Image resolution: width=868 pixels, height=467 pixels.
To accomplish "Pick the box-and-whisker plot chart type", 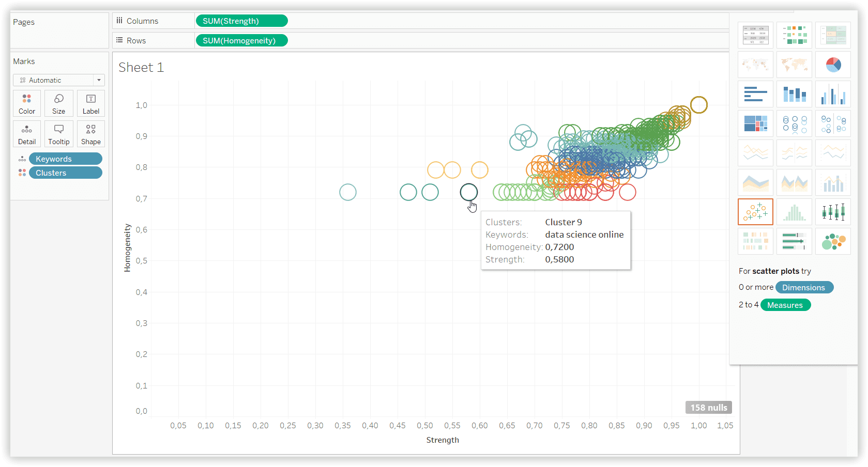I will 833,212.
